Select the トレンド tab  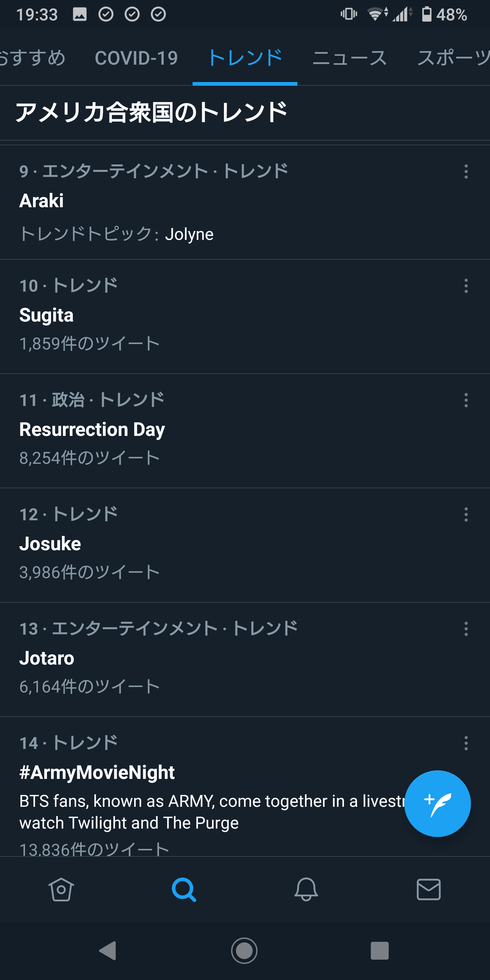click(245, 58)
